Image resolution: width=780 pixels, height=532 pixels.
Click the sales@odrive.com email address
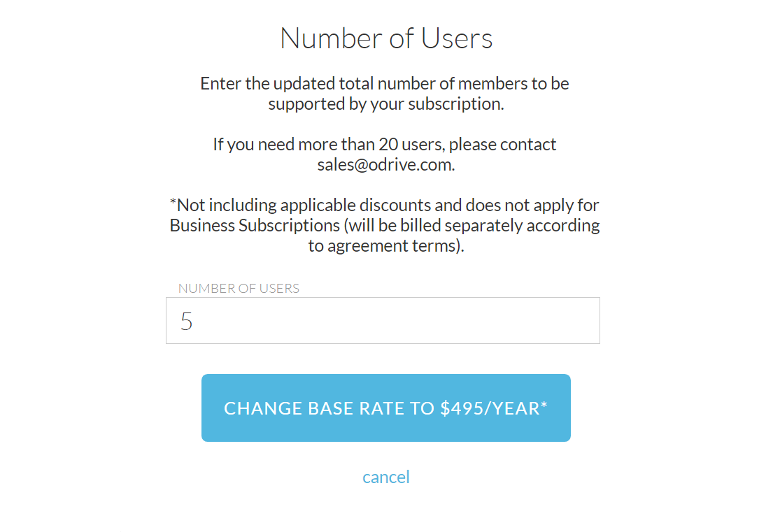click(385, 165)
